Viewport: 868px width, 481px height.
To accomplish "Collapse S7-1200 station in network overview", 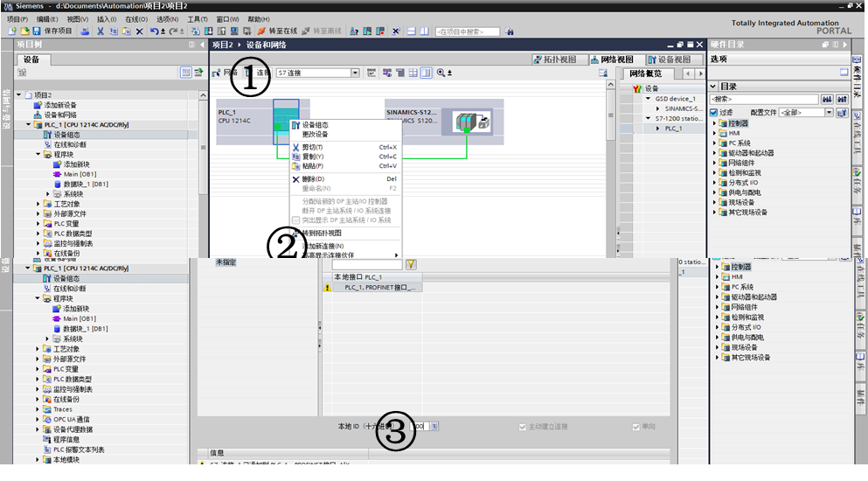I will click(649, 118).
